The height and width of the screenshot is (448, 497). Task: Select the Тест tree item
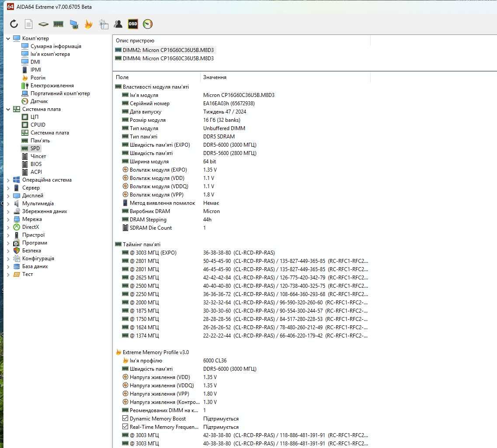[28, 274]
